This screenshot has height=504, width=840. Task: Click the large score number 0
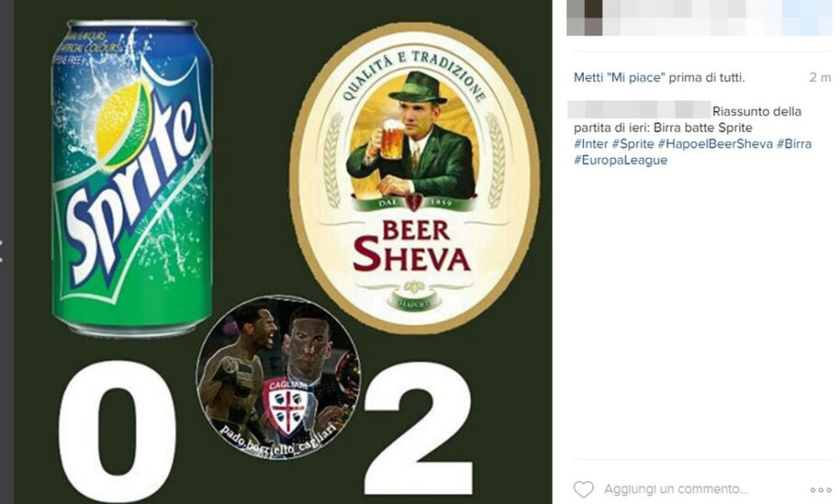(x=118, y=430)
